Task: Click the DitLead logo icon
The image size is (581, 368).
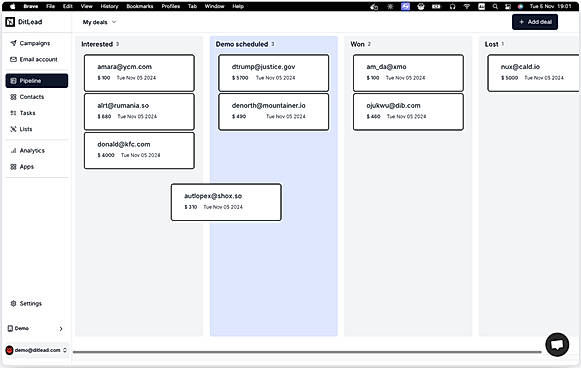Action: tap(10, 22)
